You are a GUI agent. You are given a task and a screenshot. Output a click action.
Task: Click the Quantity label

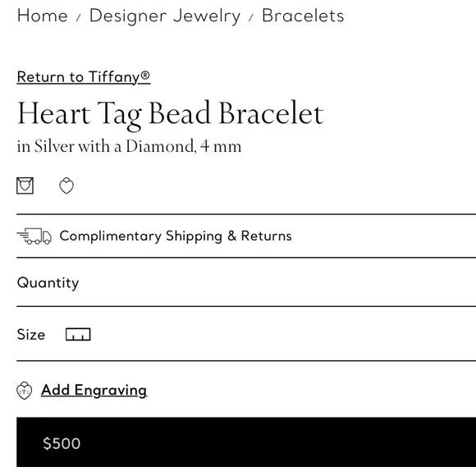coord(48,283)
